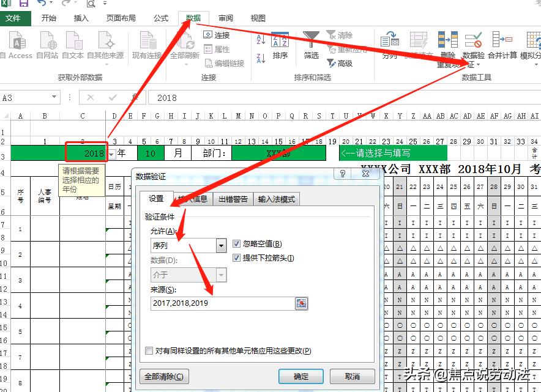Click Data Validation (数据验证) icon
The width and height of the screenshot is (541, 392).
[x=473, y=40]
